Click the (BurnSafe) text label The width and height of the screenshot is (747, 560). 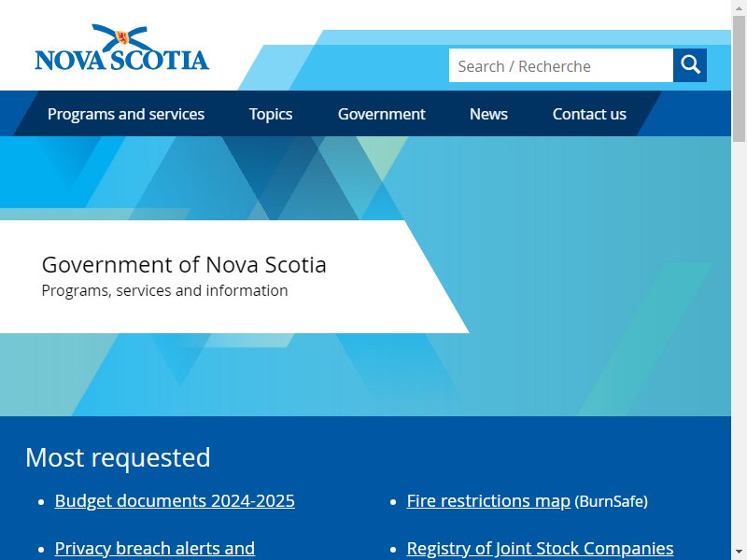pyautogui.click(x=612, y=501)
